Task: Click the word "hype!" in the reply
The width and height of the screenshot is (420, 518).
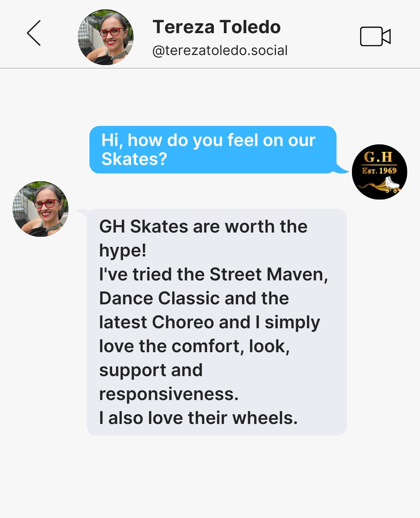Action: click(123, 251)
